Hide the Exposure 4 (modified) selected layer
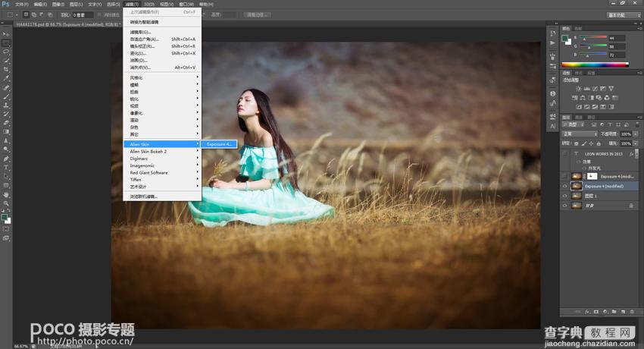644x349 pixels. coord(564,186)
